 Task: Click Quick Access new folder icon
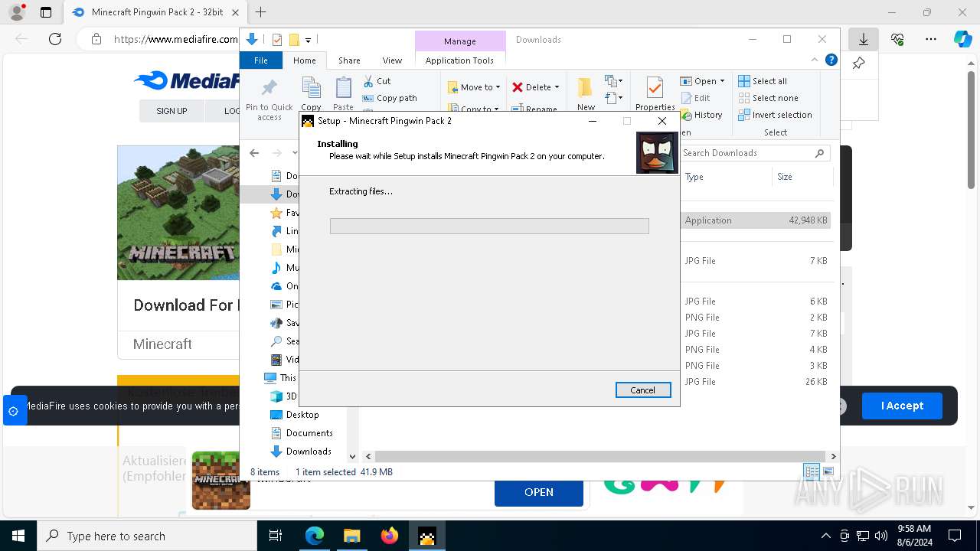[x=293, y=40]
